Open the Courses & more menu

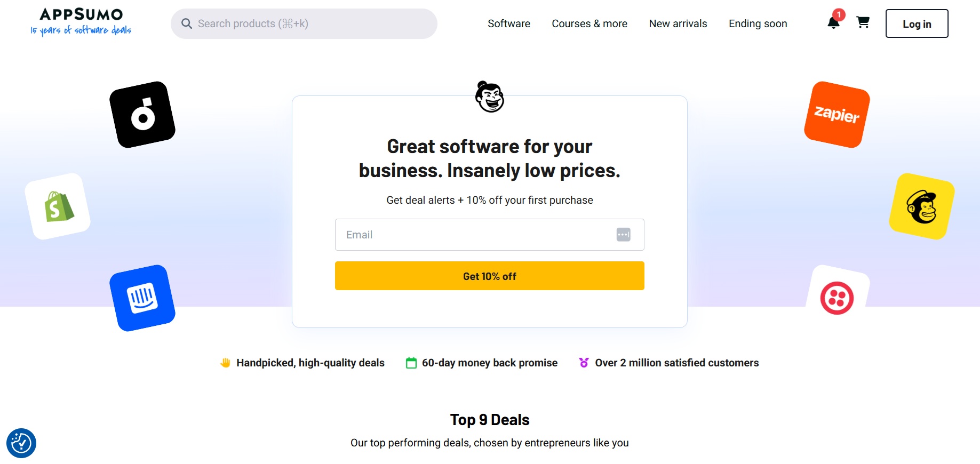[x=589, y=23]
